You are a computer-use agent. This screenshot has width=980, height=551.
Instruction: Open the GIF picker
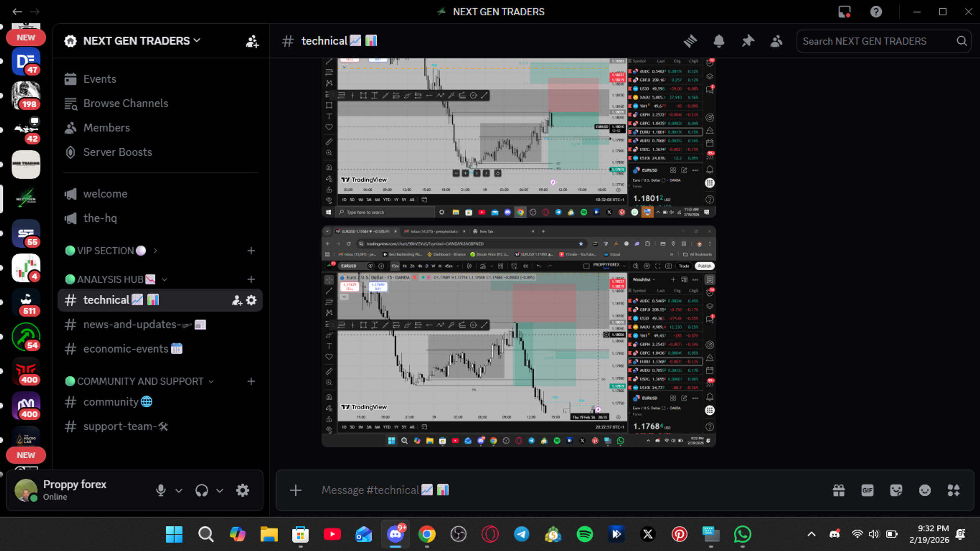867,490
